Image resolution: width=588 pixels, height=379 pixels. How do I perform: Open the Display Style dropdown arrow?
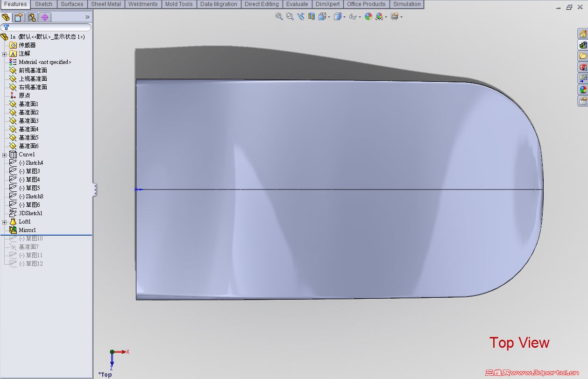point(344,17)
